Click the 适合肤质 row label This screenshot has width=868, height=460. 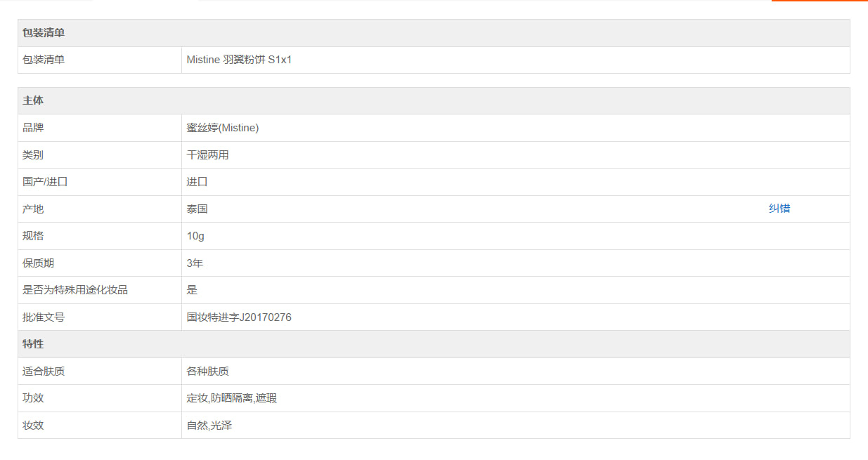(44, 371)
